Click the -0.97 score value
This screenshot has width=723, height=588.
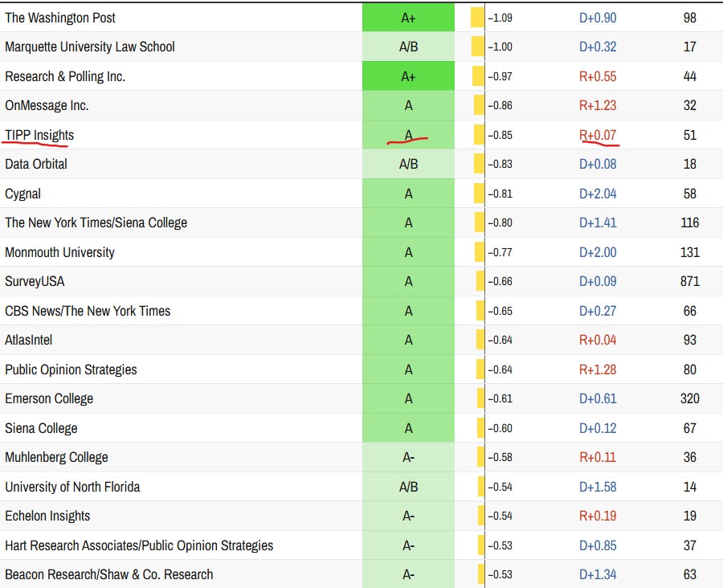click(x=500, y=76)
